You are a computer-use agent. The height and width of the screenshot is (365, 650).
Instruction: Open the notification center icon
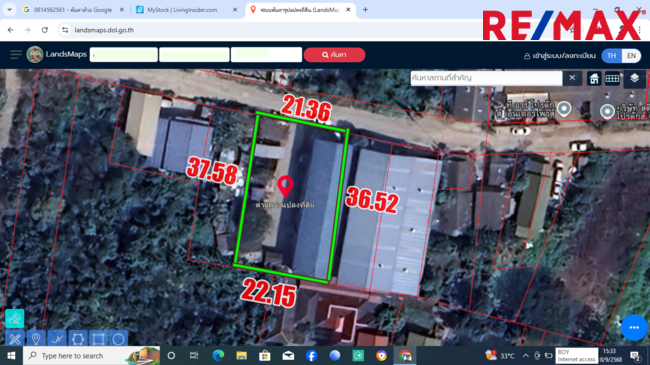click(x=635, y=356)
